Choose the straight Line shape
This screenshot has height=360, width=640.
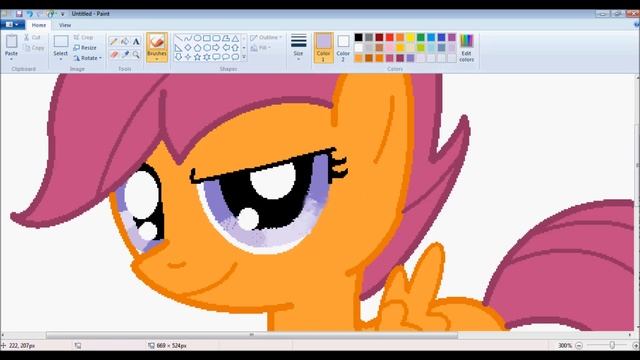point(178,38)
